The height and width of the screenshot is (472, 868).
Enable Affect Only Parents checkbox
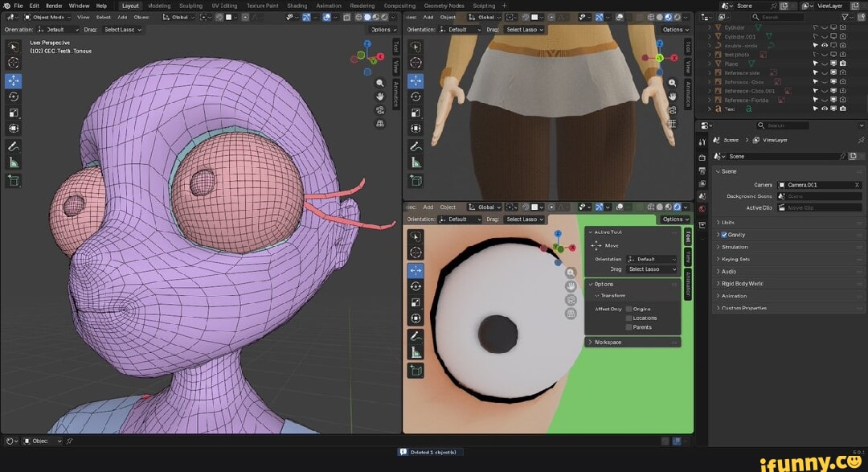tap(628, 327)
